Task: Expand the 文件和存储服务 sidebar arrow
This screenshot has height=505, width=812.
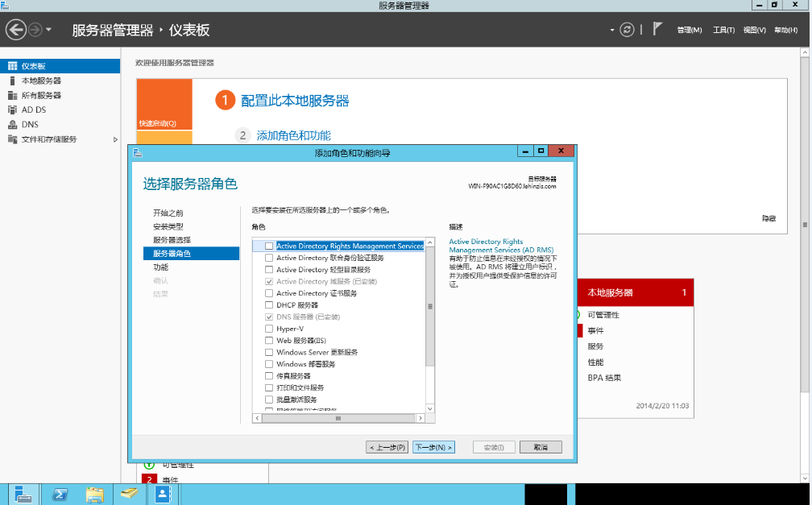Action: (115, 139)
